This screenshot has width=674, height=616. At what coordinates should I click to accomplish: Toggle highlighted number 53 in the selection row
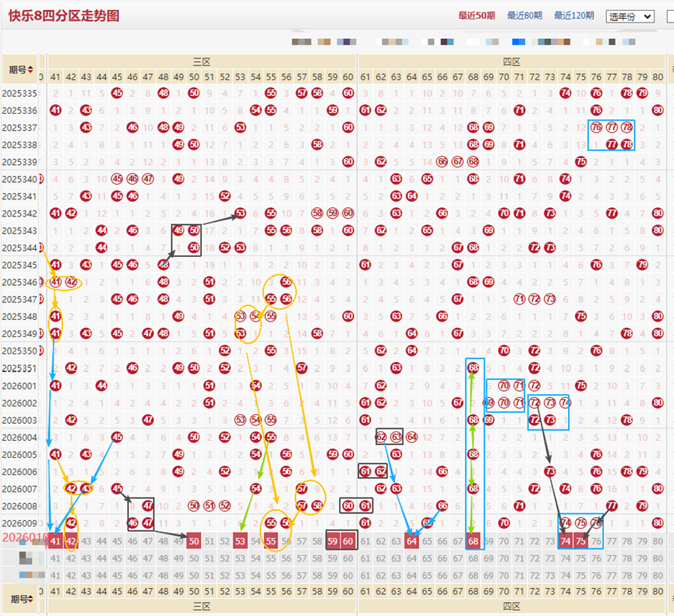(x=240, y=541)
